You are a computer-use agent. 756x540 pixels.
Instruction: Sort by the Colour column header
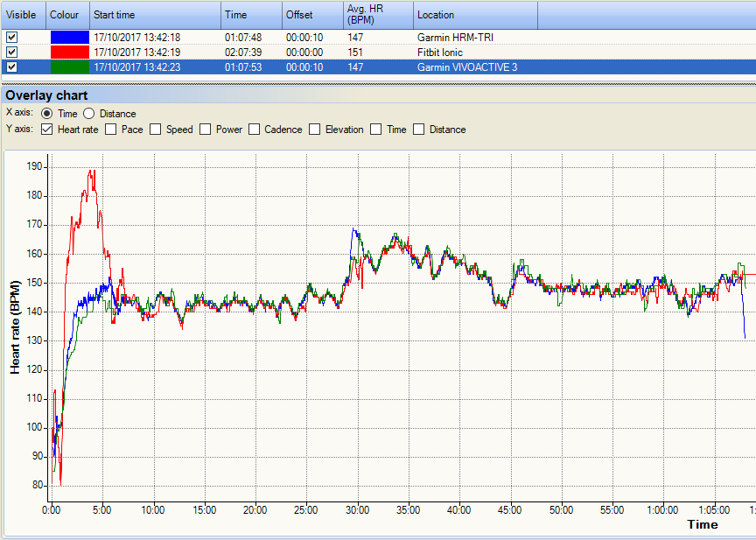68,15
